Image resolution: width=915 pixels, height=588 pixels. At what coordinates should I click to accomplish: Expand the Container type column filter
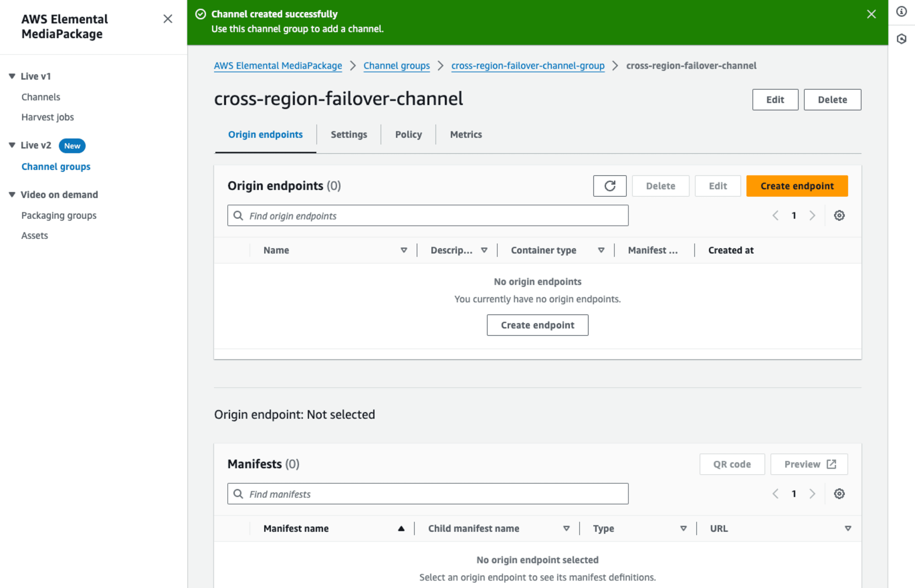pyautogui.click(x=599, y=250)
